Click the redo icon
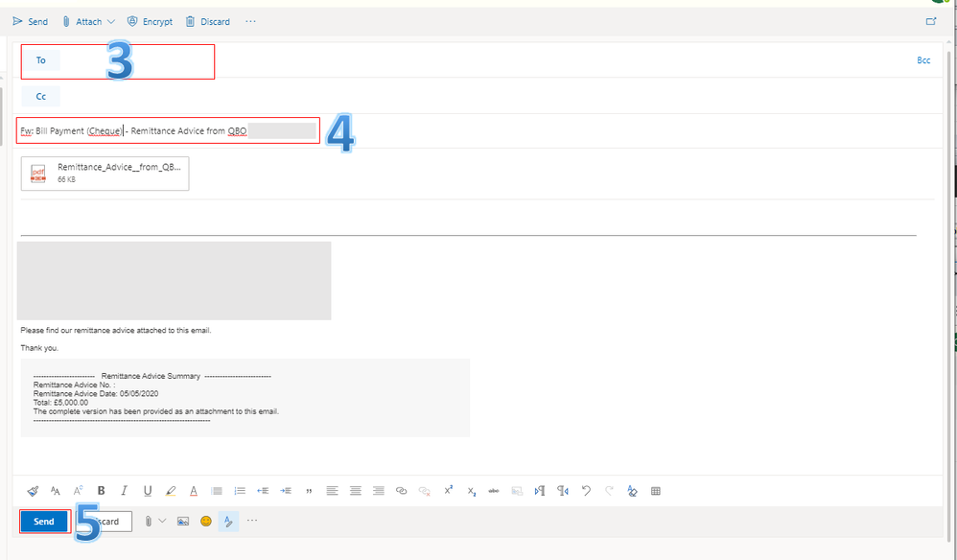This screenshot has height=560, width=957. (x=609, y=490)
